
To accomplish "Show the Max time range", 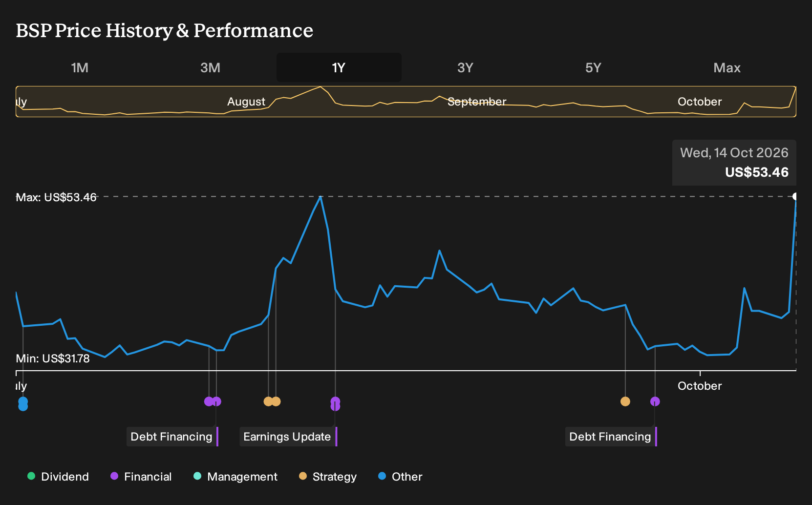I will click(x=727, y=67).
